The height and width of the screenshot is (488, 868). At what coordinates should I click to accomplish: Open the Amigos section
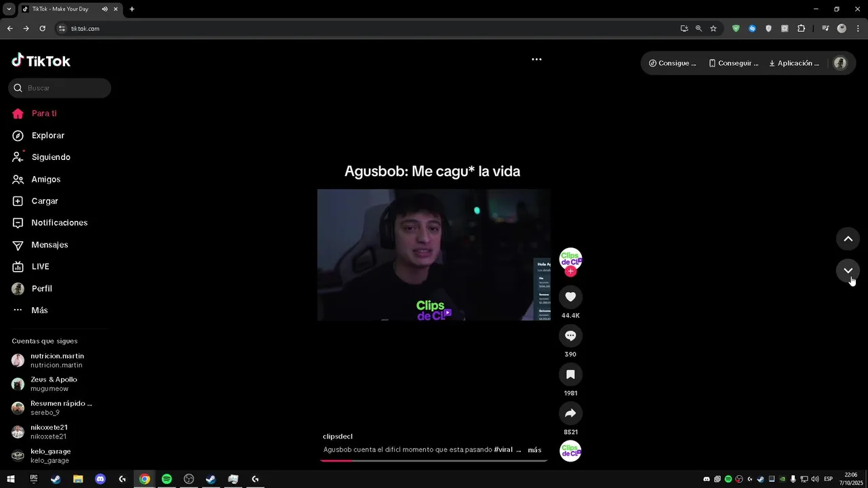[x=36, y=180]
